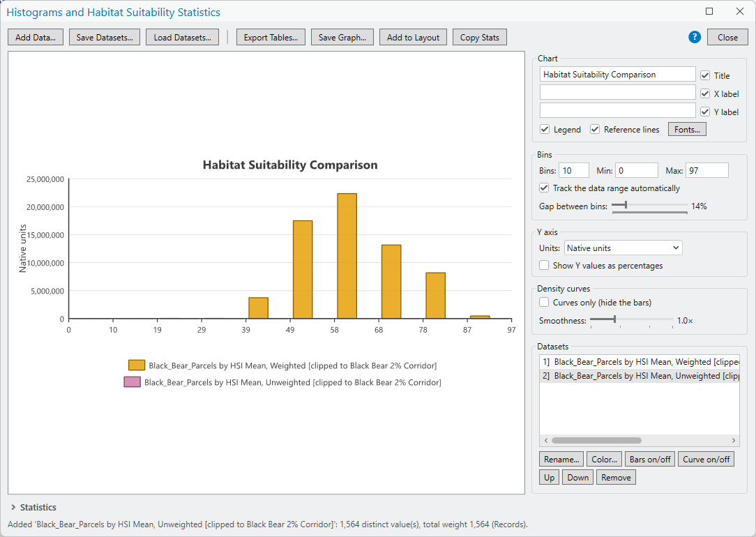Click the Max value field

pos(706,170)
